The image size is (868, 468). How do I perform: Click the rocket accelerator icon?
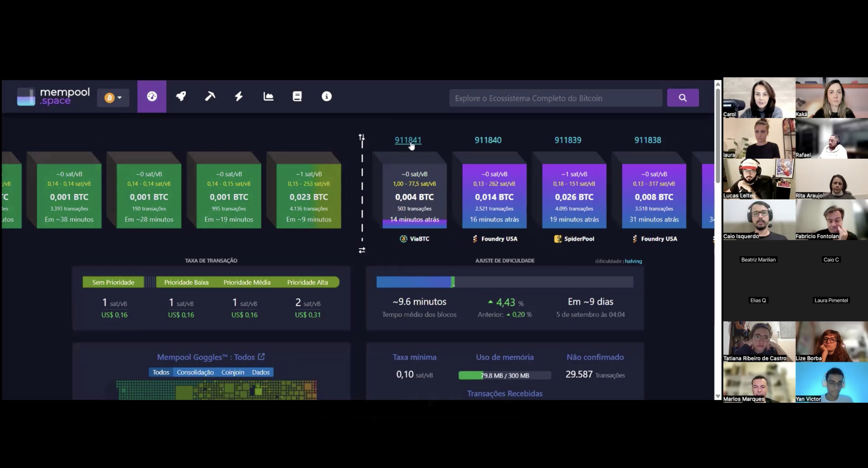(181, 97)
